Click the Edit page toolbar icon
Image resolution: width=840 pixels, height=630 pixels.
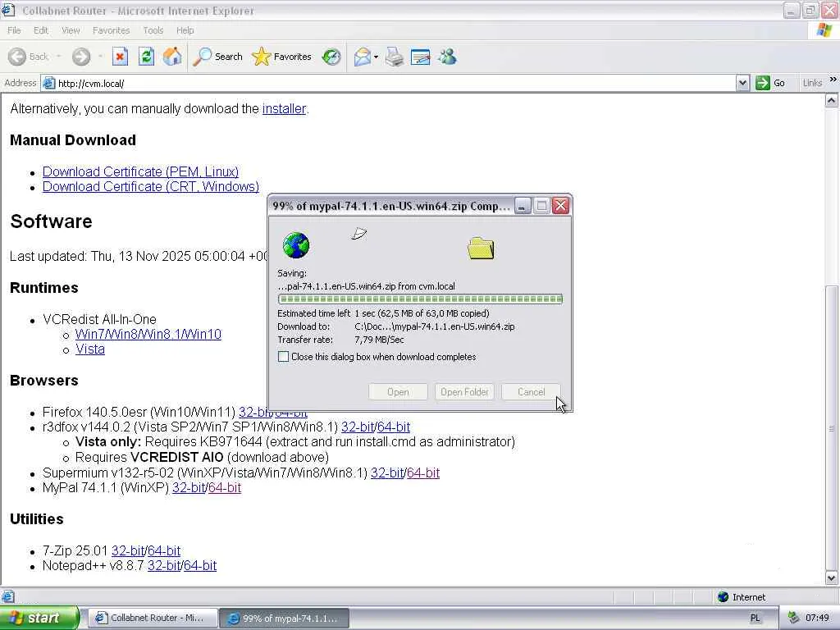coord(421,57)
